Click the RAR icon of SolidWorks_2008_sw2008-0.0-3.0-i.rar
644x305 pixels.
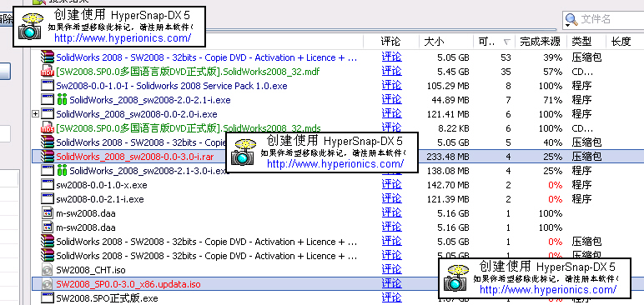(x=48, y=156)
